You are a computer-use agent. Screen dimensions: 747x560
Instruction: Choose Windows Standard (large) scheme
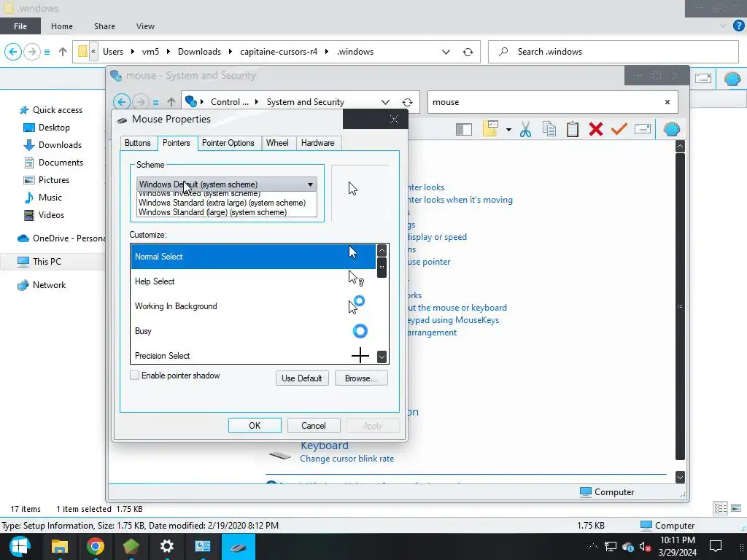point(212,212)
